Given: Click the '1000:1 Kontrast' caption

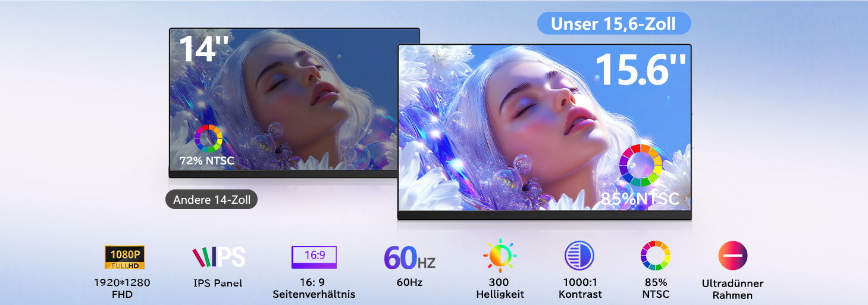Looking at the screenshot, I should pos(580,288).
